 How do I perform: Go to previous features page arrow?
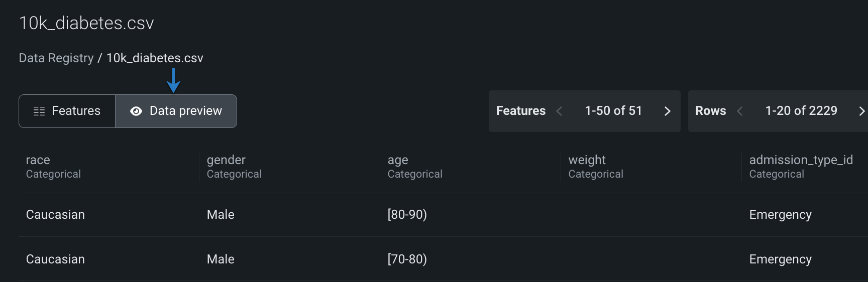559,111
